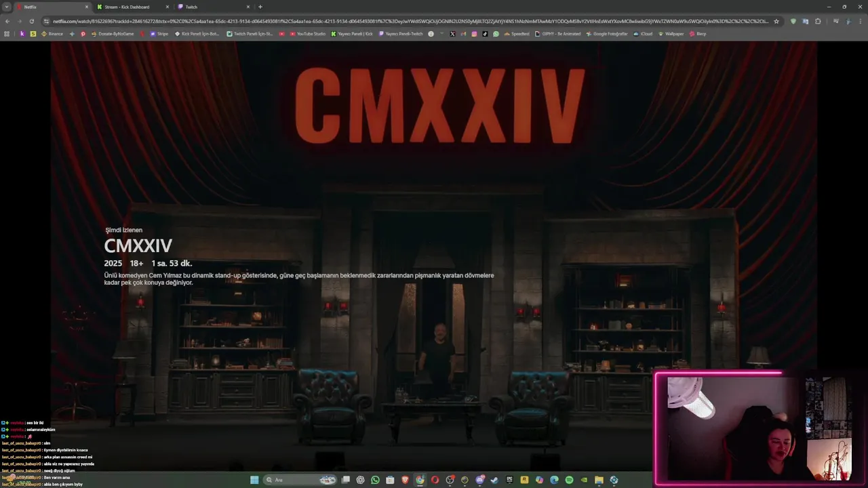Click the Şimdi İzlenen label

[123, 230]
